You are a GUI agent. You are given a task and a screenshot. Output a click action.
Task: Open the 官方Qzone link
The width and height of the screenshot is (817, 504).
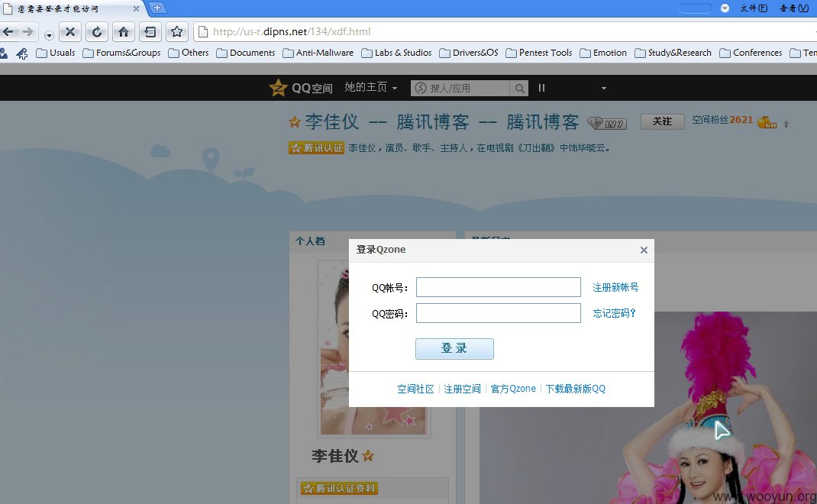(513, 389)
